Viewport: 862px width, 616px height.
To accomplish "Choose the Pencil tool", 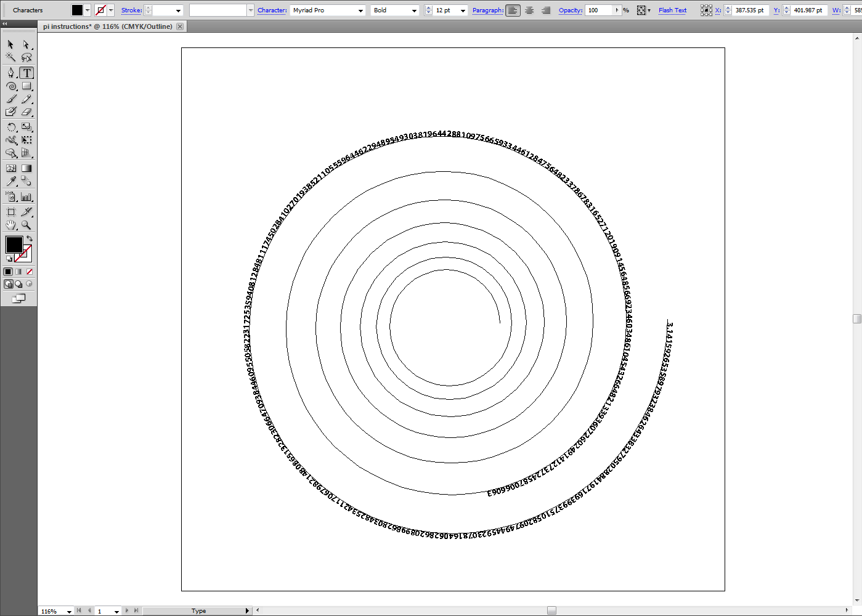I will 26,99.
